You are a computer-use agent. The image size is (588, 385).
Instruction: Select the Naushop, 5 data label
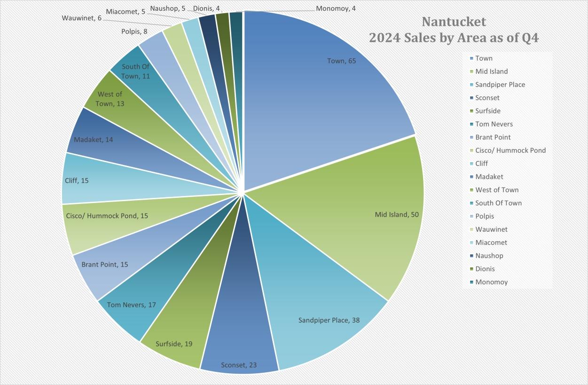pos(168,8)
